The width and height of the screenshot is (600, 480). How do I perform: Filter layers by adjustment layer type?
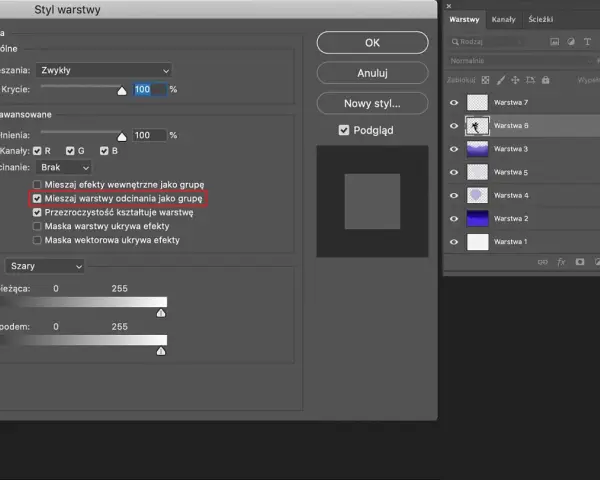(571, 42)
